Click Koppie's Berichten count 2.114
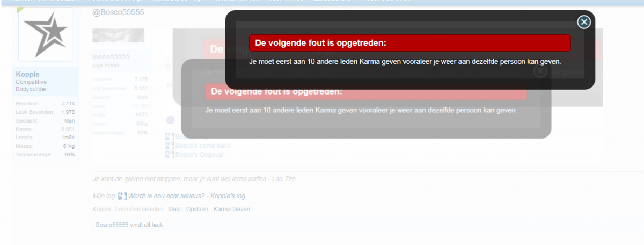 coord(68,103)
